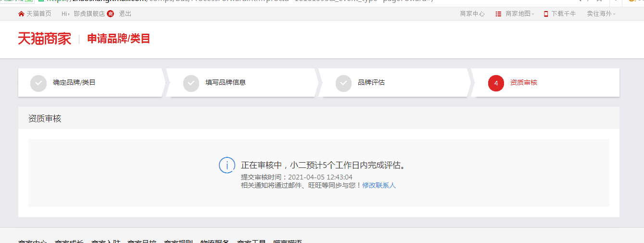The image size is (644, 243).
Task: Log out via the 退出 link
Action: pos(125,14)
